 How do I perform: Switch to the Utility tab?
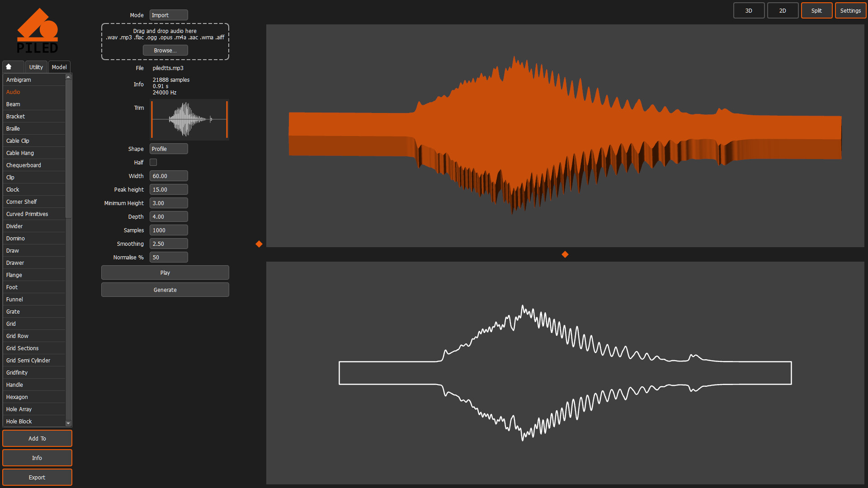pyautogui.click(x=36, y=67)
